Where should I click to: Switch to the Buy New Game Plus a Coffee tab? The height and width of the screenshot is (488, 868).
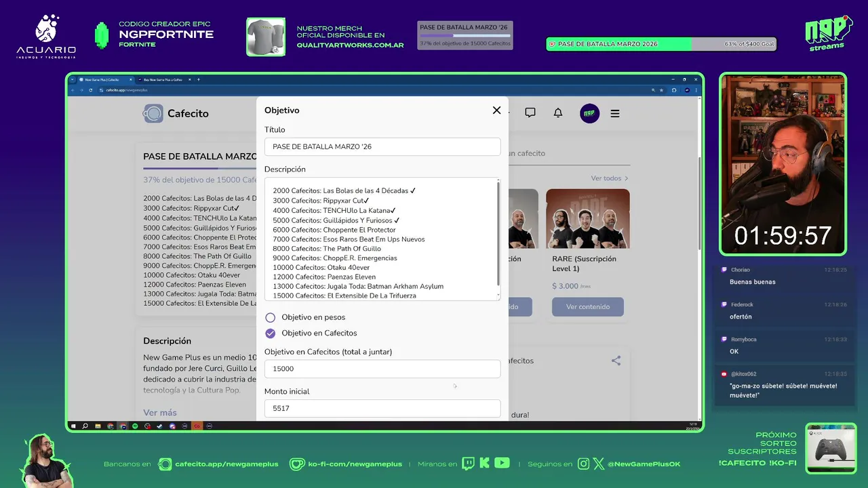click(x=163, y=79)
